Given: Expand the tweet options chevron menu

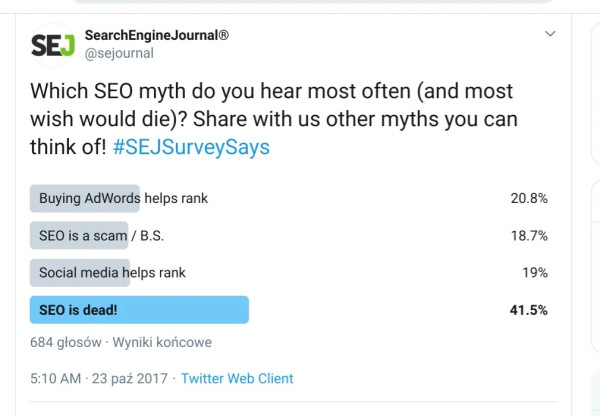Looking at the screenshot, I should point(549,35).
